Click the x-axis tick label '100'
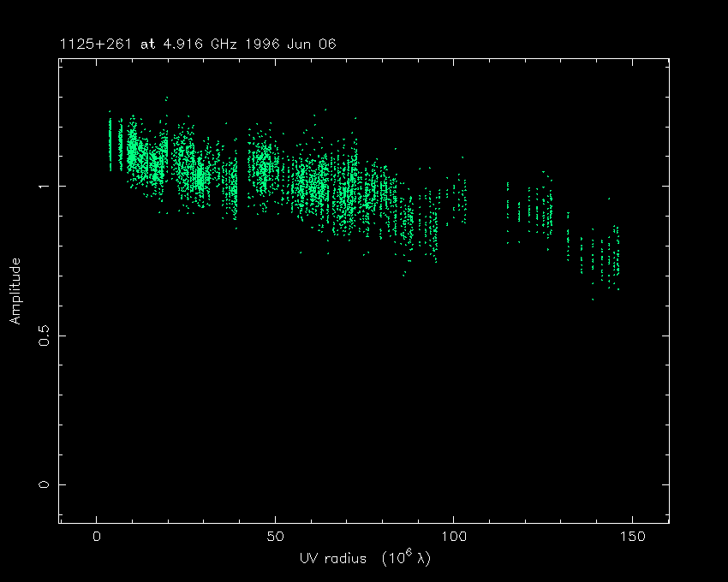This screenshot has width=728, height=582. click(x=453, y=537)
